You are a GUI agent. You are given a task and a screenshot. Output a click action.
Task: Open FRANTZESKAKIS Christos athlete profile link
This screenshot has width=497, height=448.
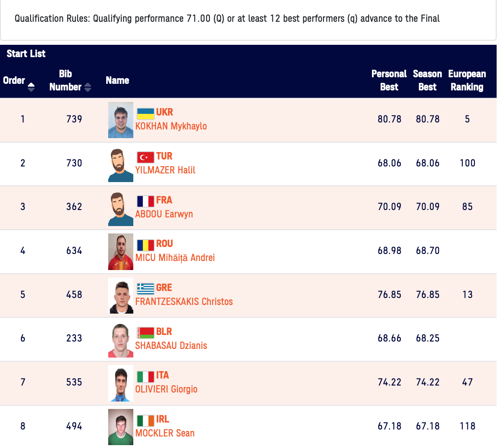point(184,302)
